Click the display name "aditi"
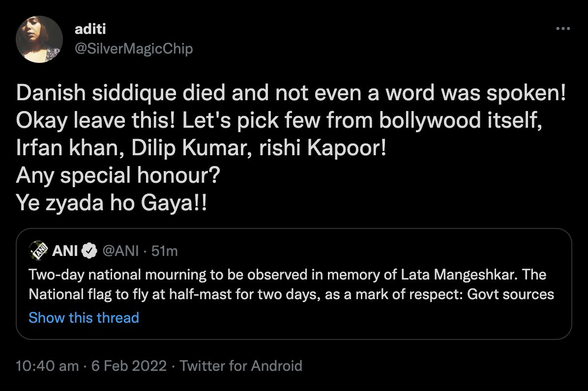Image resolution: width=588 pixels, height=391 pixels. [x=90, y=29]
